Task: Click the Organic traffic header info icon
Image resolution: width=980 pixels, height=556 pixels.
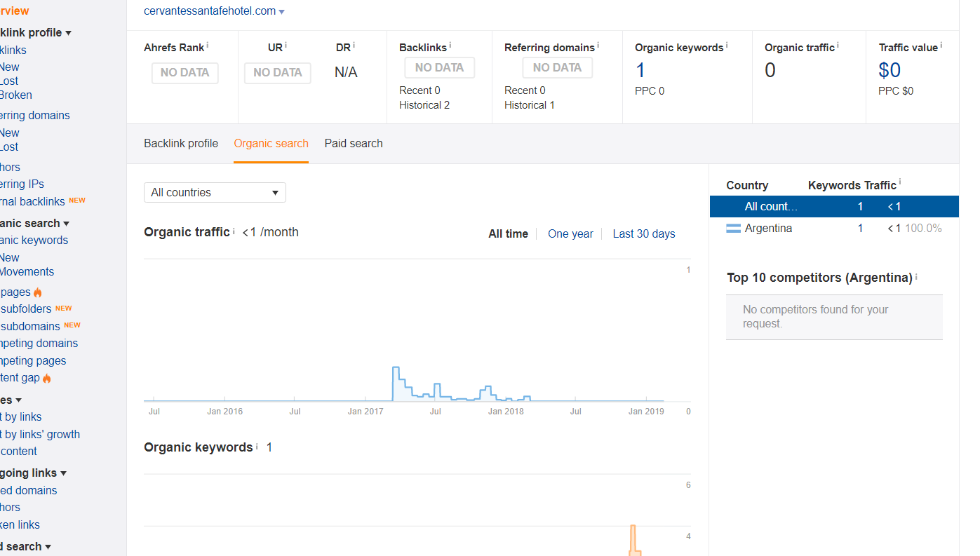Action: [838, 45]
